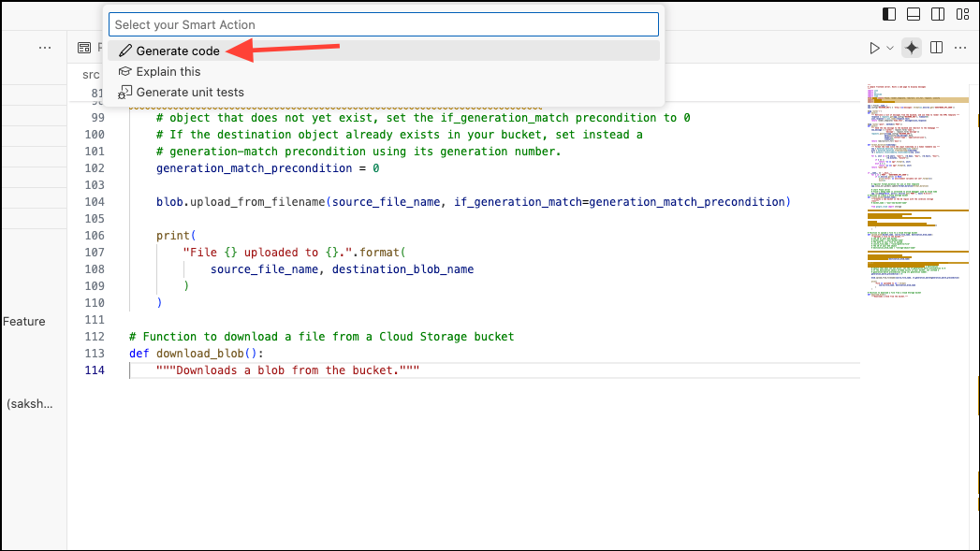
Task: Click the beaker icon beside Generate unit tests
Action: click(x=125, y=92)
